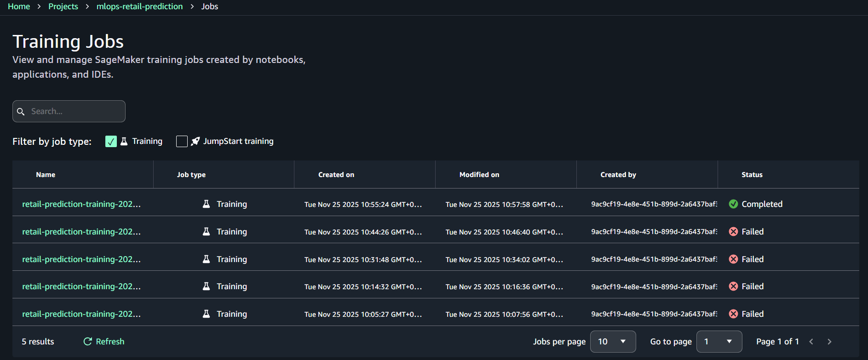The image size is (868, 360).
Task: Click the 5 results count
Action: click(x=38, y=342)
